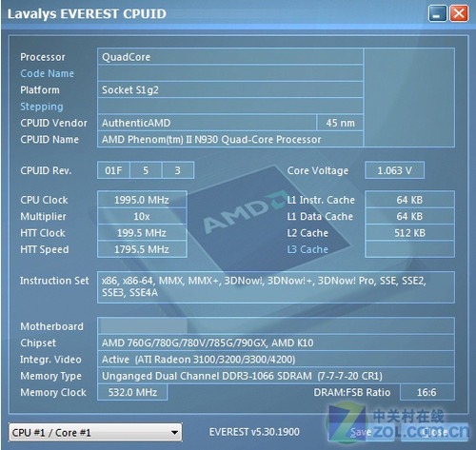Click the 512 KB L2 cache value
The width and height of the screenshot is (476, 450).
(409, 233)
